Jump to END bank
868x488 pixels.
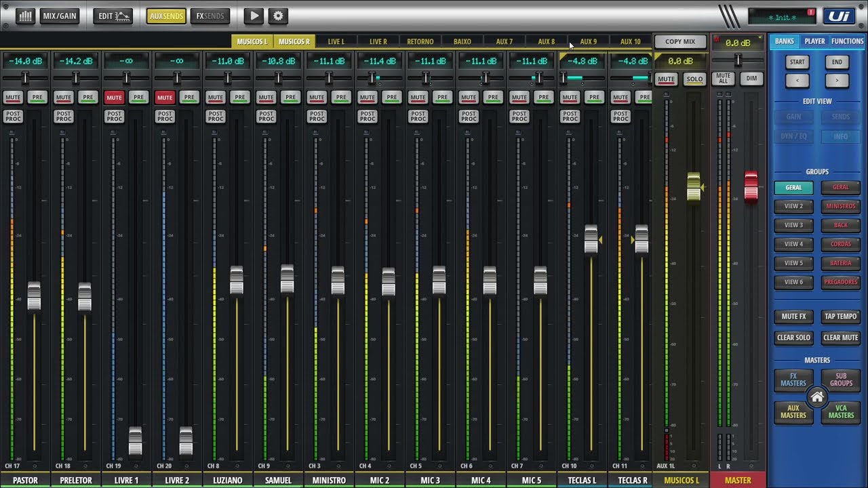837,62
